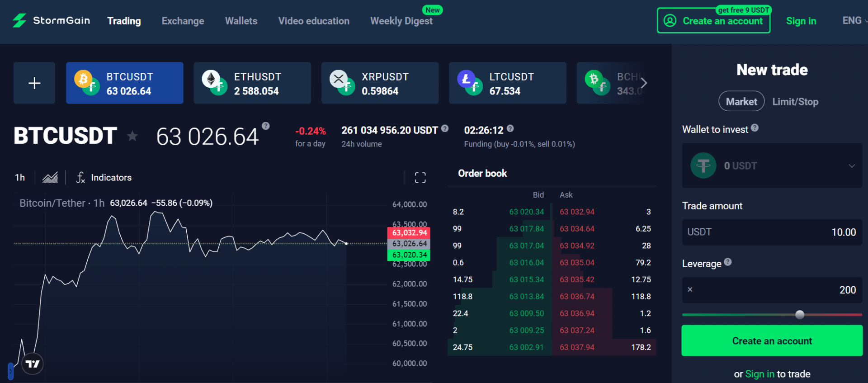Click the Ethereum icon on ETHUSDT card
This screenshot has width=868, height=383.
coord(211,79)
